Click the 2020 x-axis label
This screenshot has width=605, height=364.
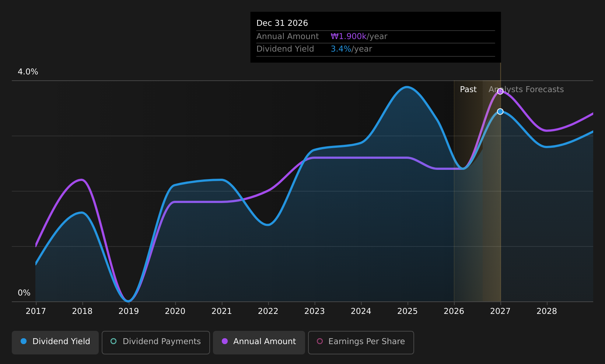175,311
